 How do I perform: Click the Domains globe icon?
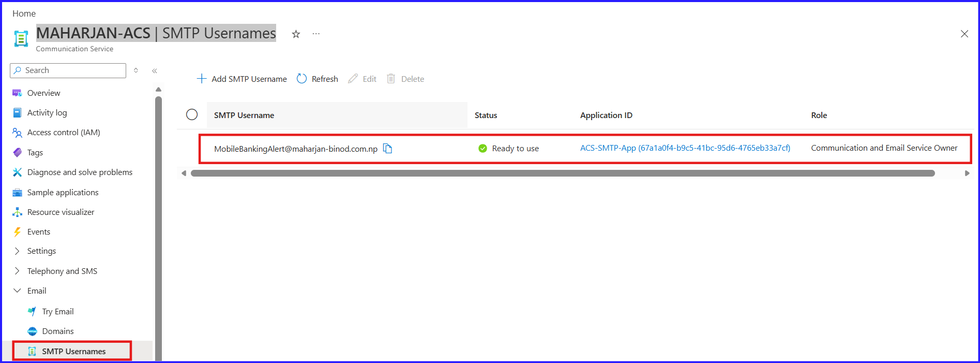[x=32, y=331]
